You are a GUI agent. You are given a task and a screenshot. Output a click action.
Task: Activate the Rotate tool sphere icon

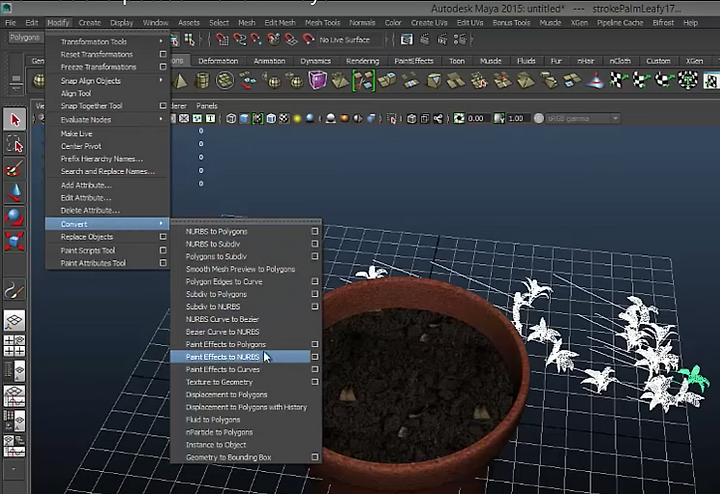coord(15,217)
